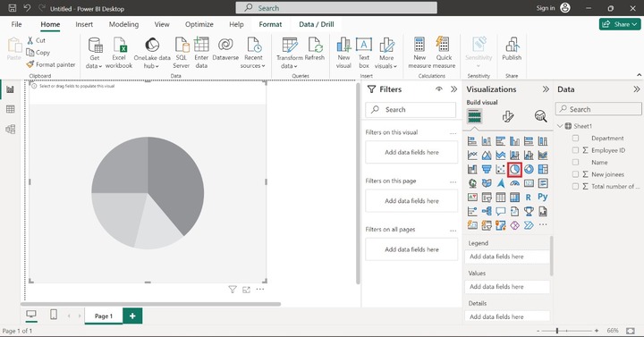644x337 pixels.
Task: Select the R script visual icon
Action: 529,198
